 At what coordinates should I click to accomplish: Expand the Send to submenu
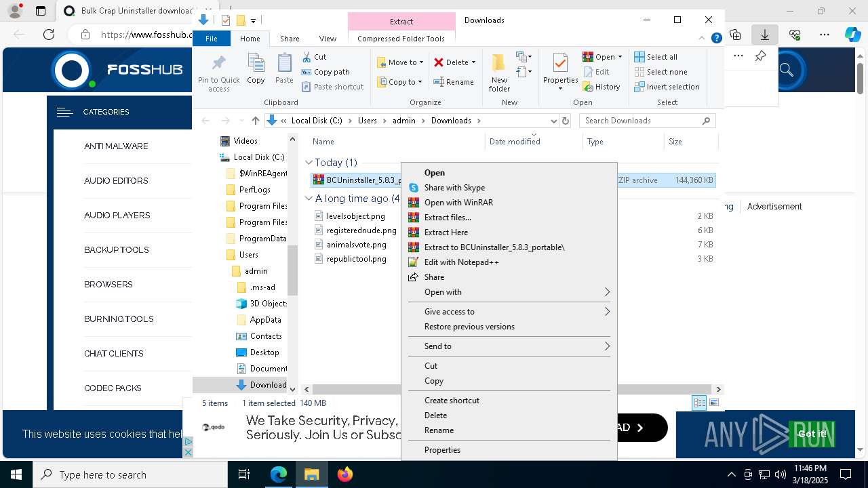coord(509,346)
